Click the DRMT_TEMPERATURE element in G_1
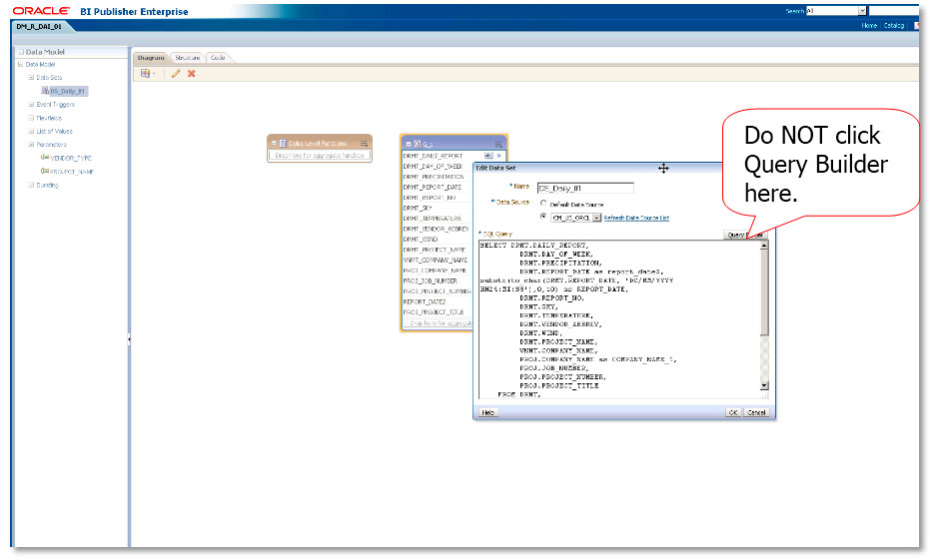Screen dimensions: 933x560 [x=432, y=219]
